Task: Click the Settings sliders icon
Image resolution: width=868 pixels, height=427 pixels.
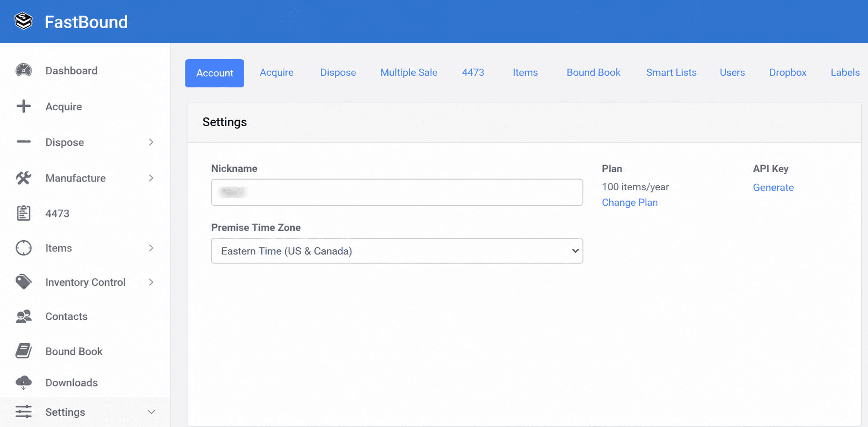Action: pyautogui.click(x=23, y=412)
